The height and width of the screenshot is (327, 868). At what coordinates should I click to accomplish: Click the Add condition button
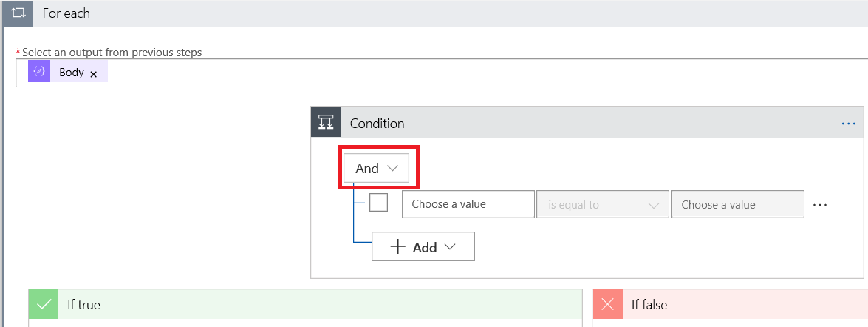(x=423, y=247)
